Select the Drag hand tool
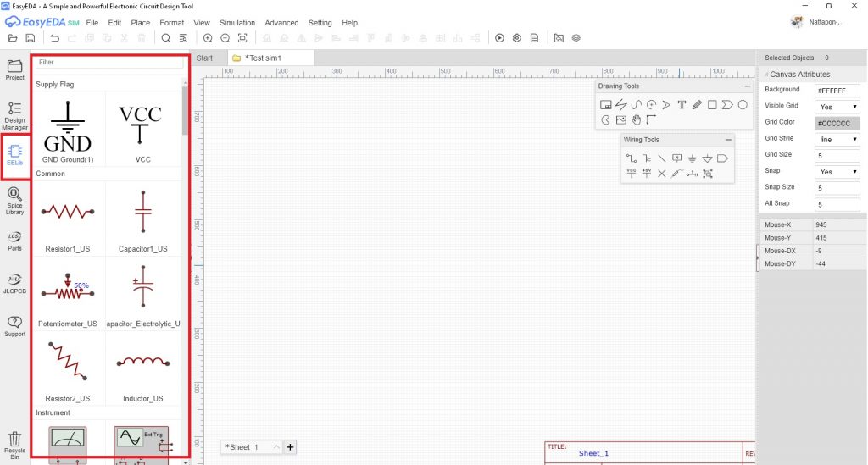Viewport: 868px width, 465px height. click(636, 119)
